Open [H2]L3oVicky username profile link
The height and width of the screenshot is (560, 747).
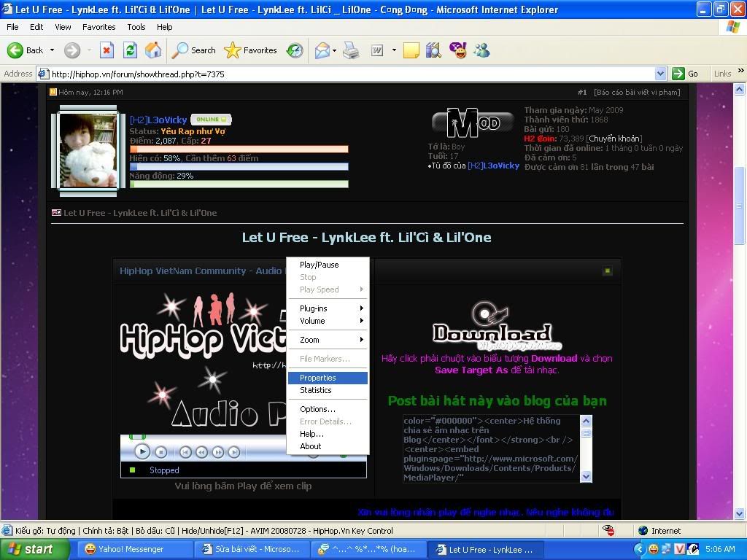click(x=158, y=120)
